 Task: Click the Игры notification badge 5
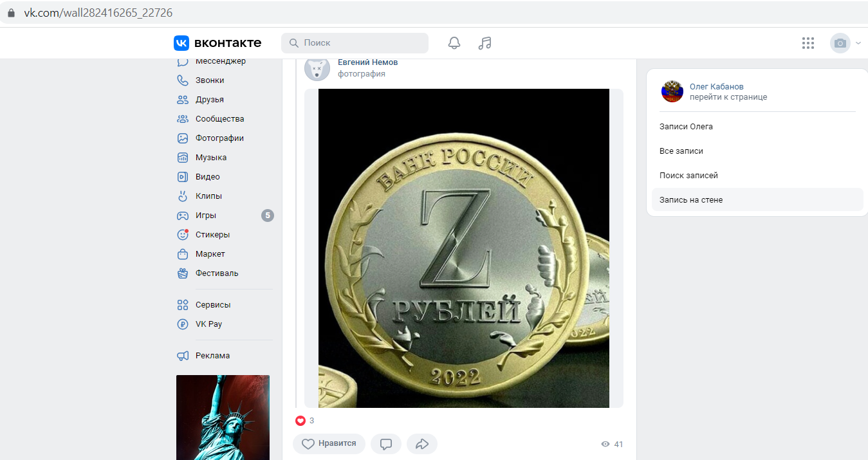pyautogui.click(x=268, y=216)
